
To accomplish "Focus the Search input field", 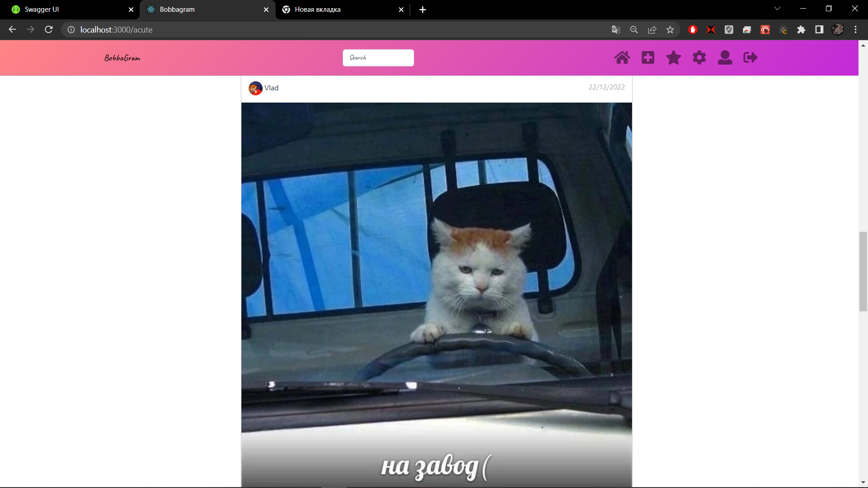I will pyautogui.click(x=378, y=58).
